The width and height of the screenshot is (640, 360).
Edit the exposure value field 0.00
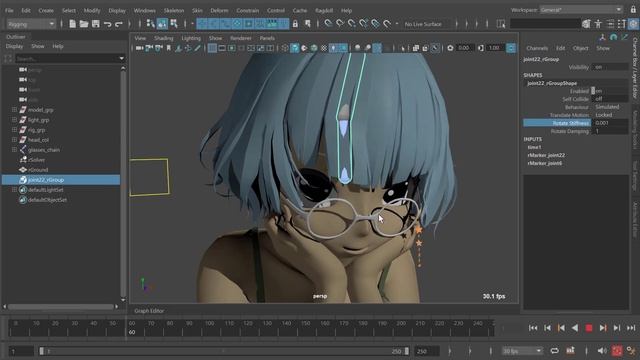(x=464, y=48)
